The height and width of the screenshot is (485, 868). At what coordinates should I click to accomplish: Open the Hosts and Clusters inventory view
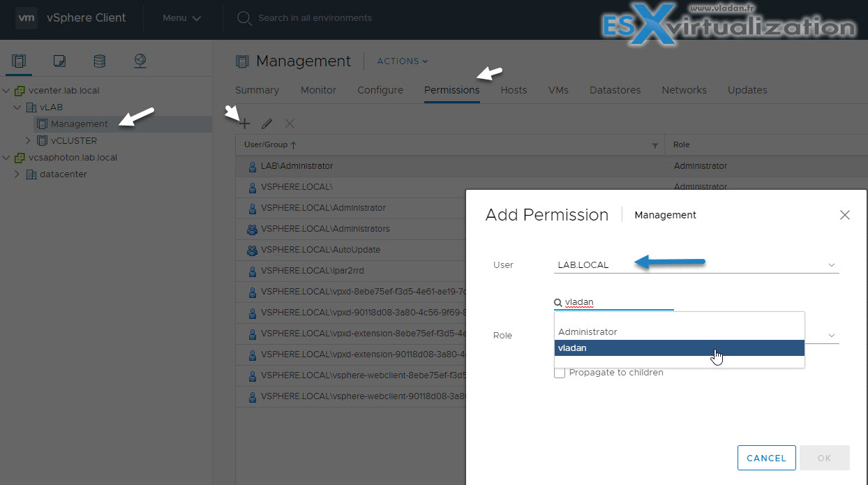point(19,61)
